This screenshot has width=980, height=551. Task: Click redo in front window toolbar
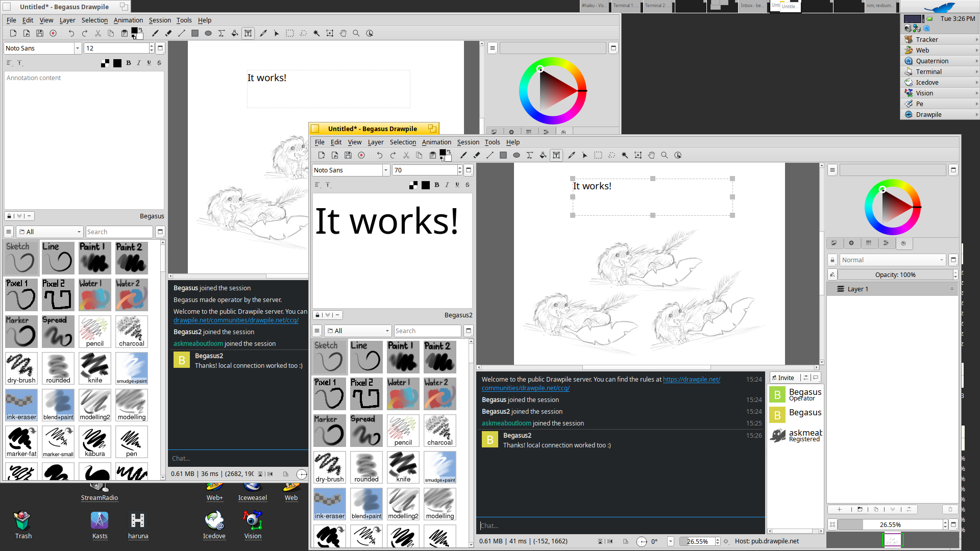393,155
